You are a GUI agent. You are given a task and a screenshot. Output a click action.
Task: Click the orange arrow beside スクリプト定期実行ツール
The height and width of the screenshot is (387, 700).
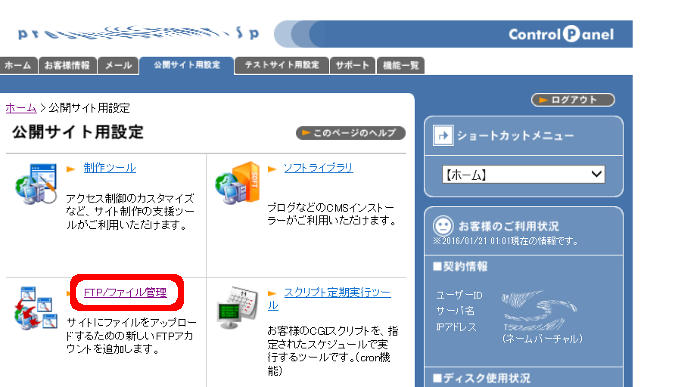coord(272,293)
